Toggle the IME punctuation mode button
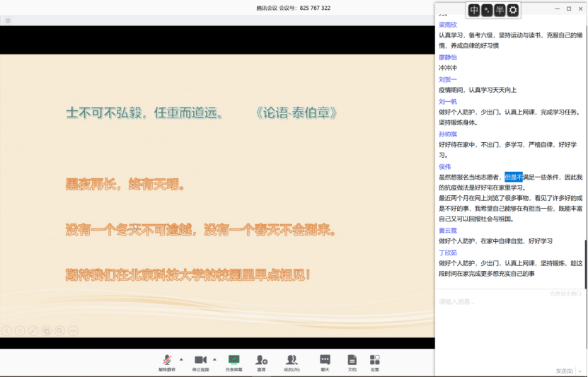This screenshot has height=377, width=588. point(487,10)
